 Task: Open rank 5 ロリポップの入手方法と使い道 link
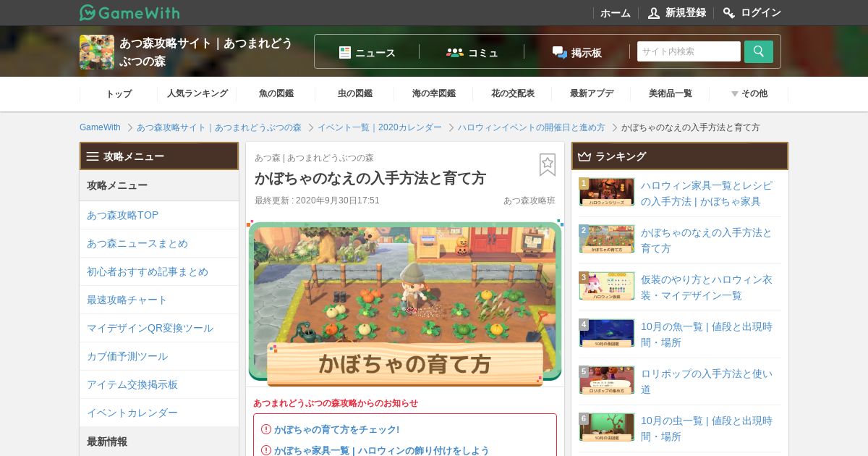[707, 381]
